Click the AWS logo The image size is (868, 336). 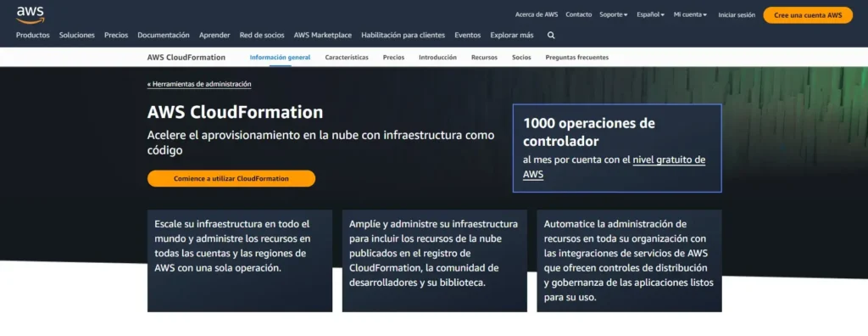pos(30,15)
